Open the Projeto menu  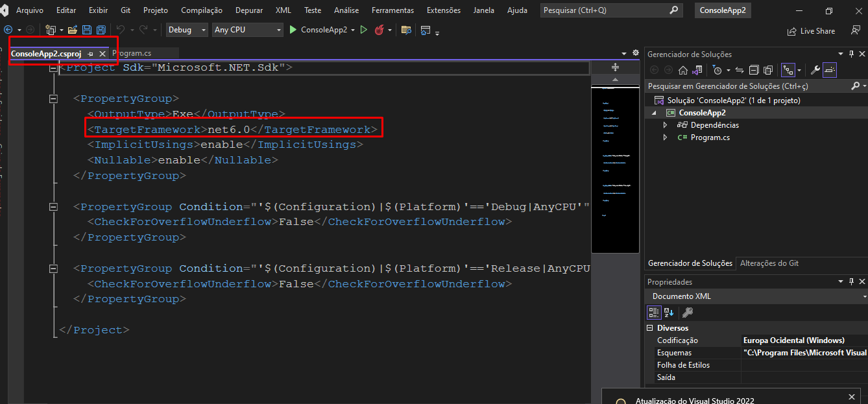pyautogui.click(x=156, y=10)
